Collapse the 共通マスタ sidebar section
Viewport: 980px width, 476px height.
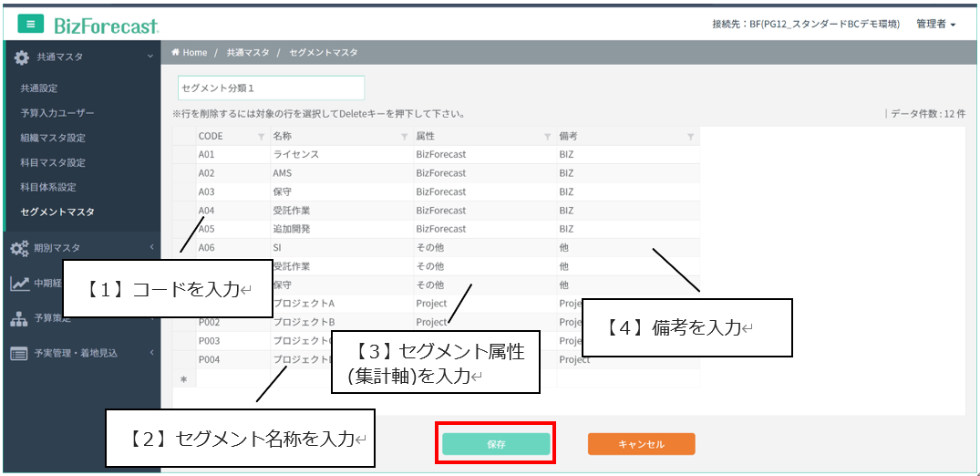[150, 57]
